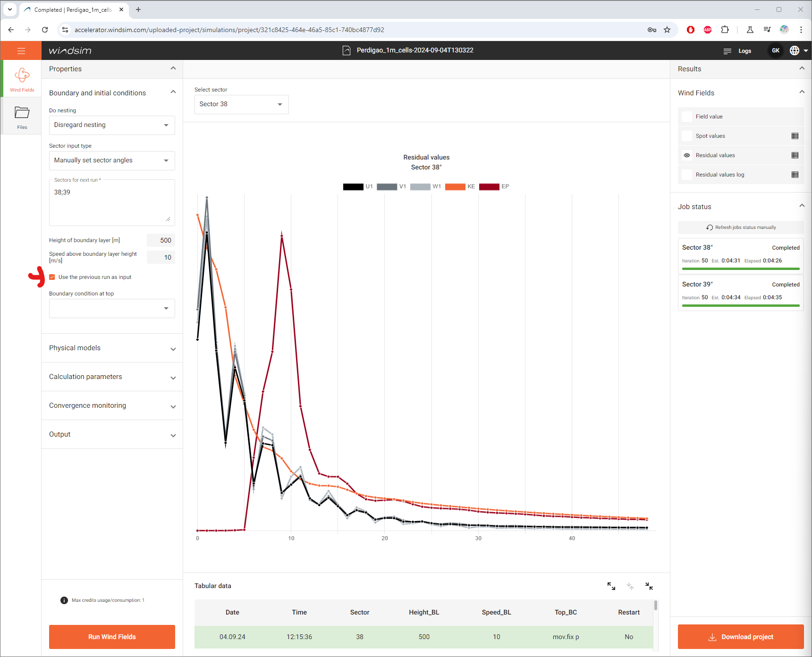Collapse the tabular data panel icon
Viewport: 812px width, 657px height.
(x=649, y=586)
